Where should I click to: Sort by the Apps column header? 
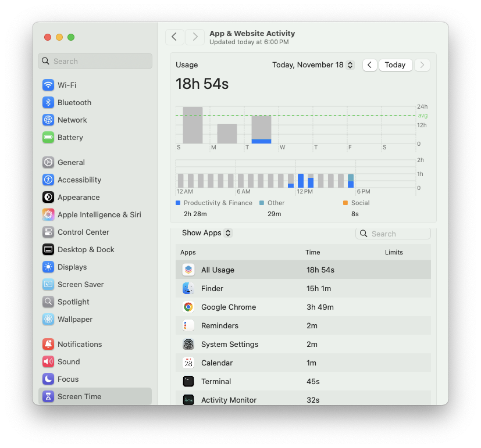coord(188,252)
